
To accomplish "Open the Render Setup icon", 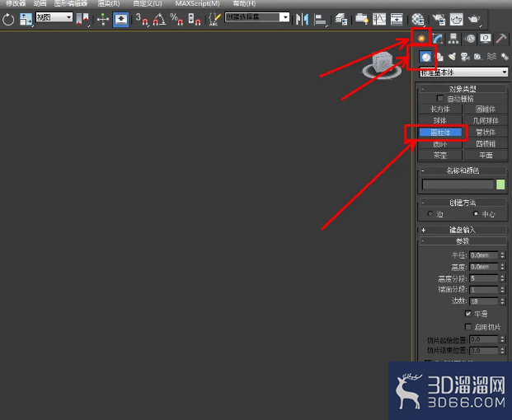I will pos(439,19).
